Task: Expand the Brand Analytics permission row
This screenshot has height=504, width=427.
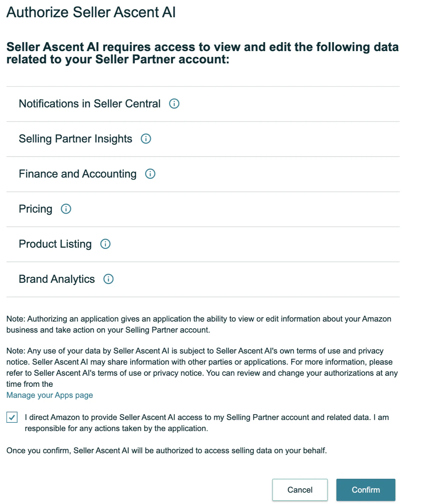Action: tap(57, 279)
